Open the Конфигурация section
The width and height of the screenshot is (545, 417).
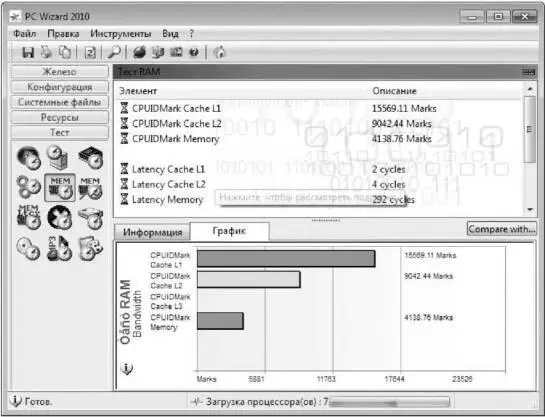coord(60,87)
